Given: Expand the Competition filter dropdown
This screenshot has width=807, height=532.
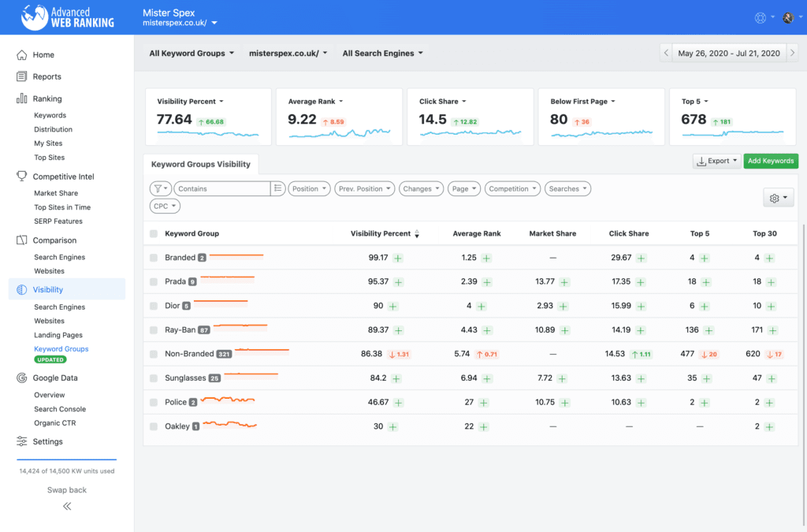Looking at the screenshot, I should pos(512,189).
